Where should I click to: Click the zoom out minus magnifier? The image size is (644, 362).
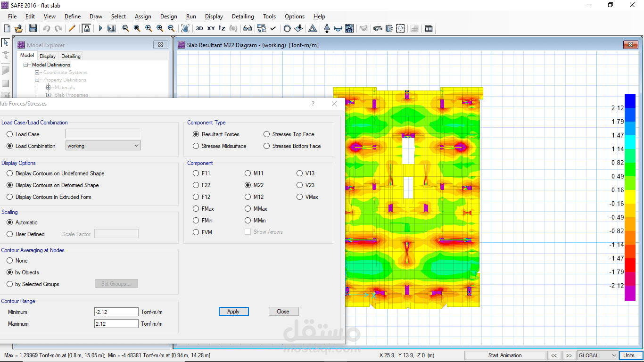pyautogui.click(x=171, y=28)
